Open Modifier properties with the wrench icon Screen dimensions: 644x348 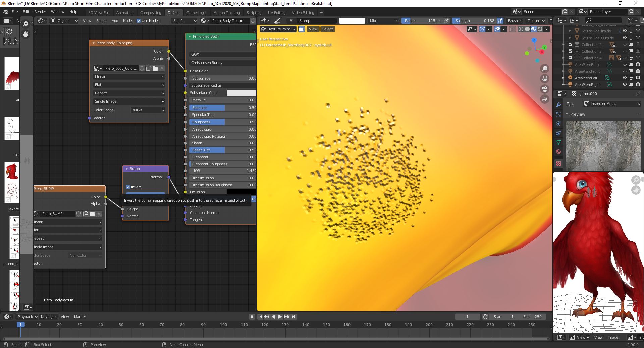click(x=558, y=105)
